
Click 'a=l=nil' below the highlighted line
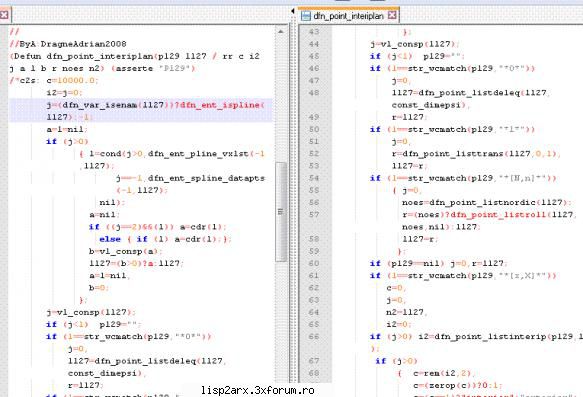[x=67, y=129]
